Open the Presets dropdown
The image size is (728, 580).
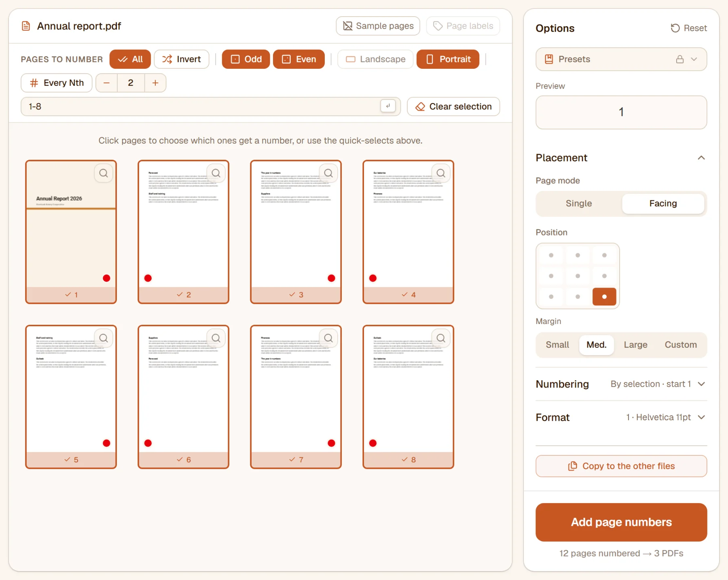tap(621, 59)
